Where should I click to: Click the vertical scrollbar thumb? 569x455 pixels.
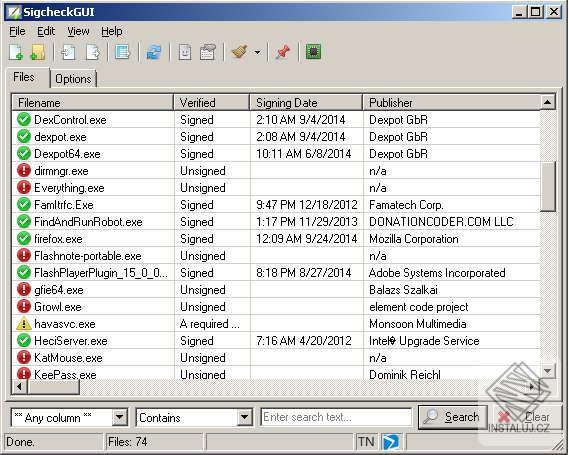547,187
